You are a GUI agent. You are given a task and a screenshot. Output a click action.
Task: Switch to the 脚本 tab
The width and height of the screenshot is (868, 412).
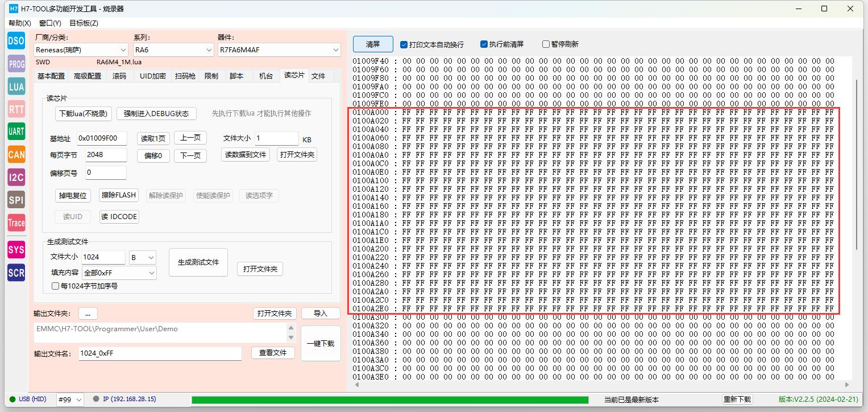pyautogui.click(x=236, y=76)
